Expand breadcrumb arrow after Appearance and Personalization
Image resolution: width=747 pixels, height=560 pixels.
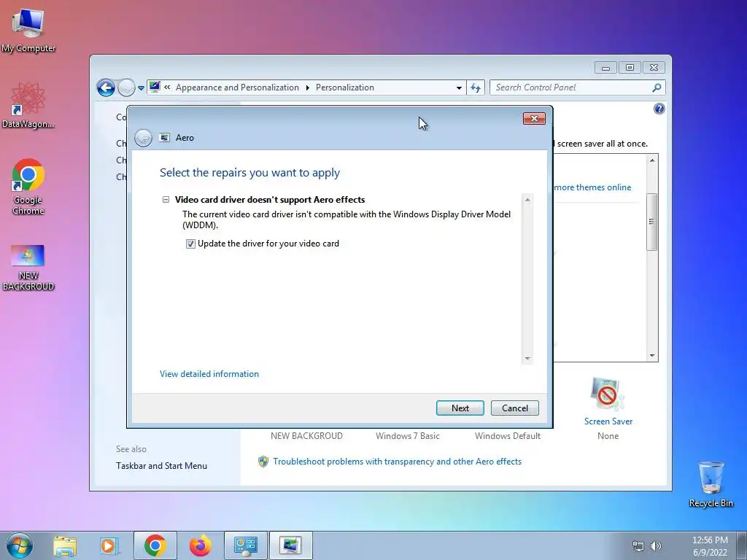point(307,87)
